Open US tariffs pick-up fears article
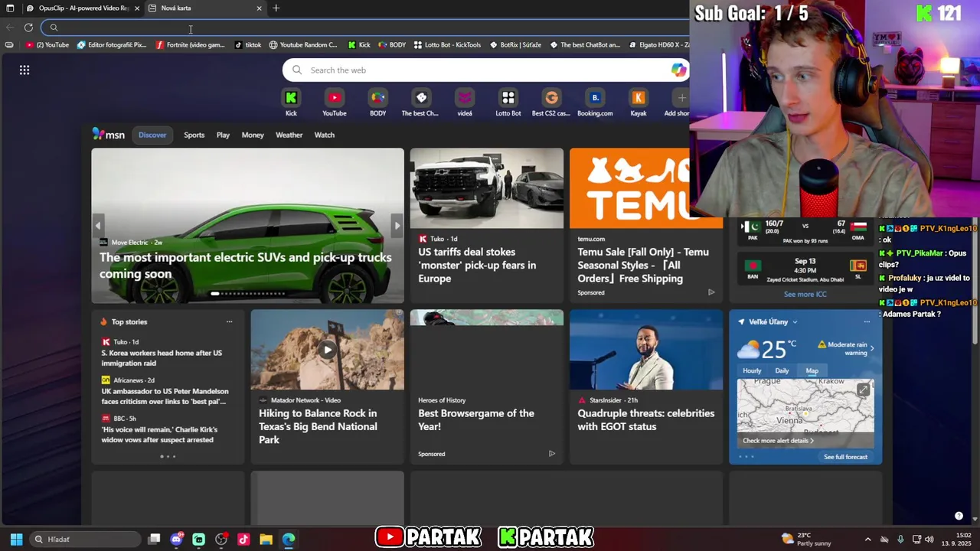Viewport: 980px width, 551px height. pos(477,265)
